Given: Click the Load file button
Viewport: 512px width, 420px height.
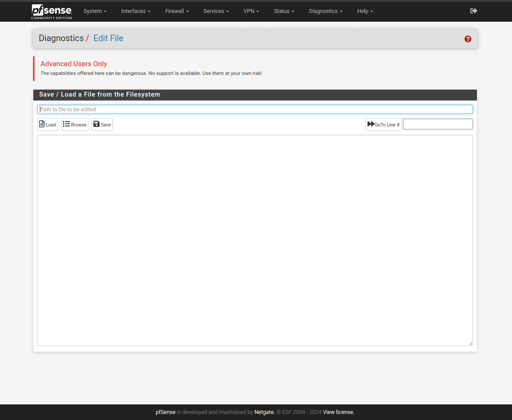Looking at the screenshot, I should pyautogui.click(x=48, y=125).
